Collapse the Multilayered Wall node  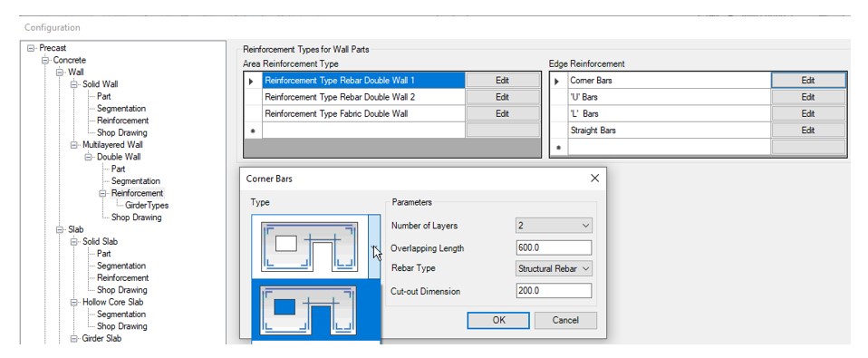pyautogui.click(x=74, y=145)
